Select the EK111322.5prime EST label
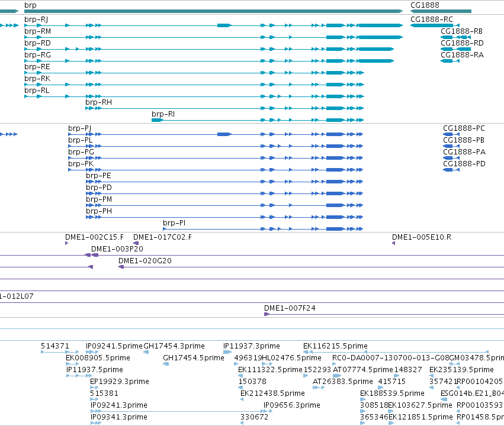The width and height of the screenshot is (504, 426). click(270, 370)
